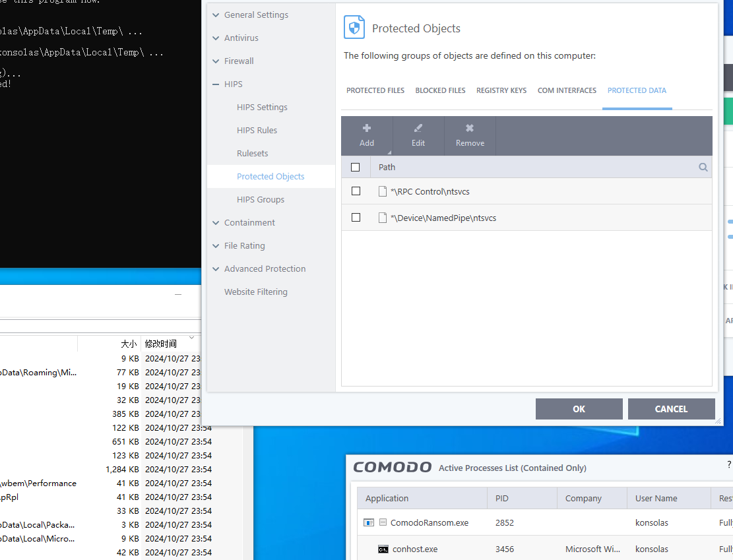Open the Add dropdown arrow menu
Screen dimensions: 733x560
click(389, 152)
